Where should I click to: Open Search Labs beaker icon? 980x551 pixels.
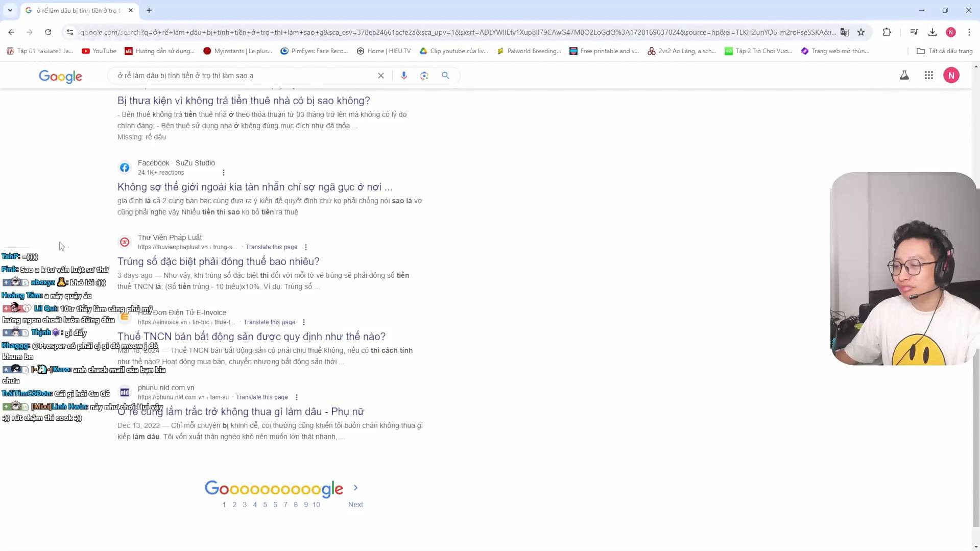click(x=904, y=75)
